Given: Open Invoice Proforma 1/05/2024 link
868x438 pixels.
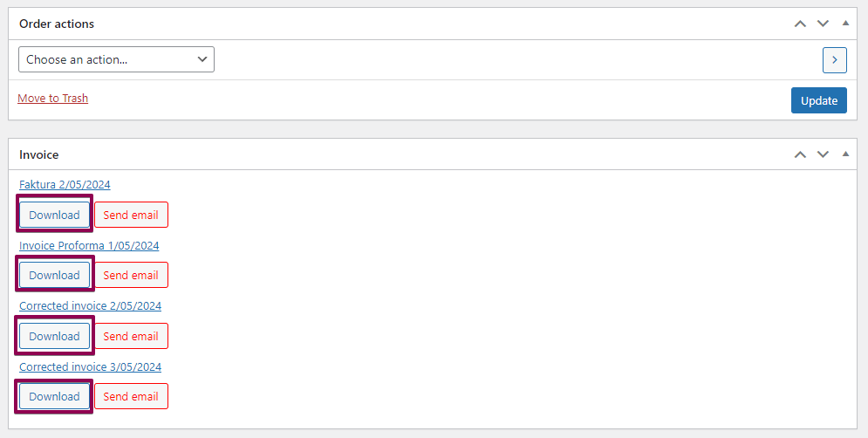Looking at the screenshot, I should tap(89, 245).
